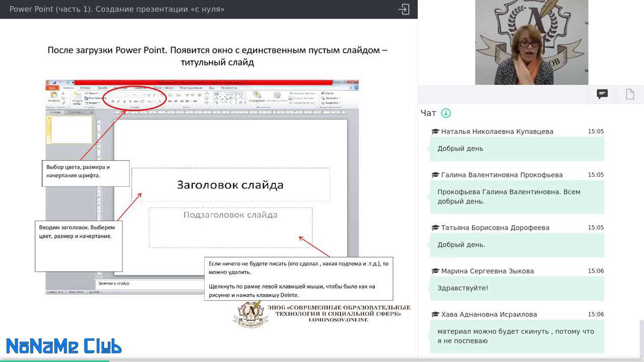The height and width of the screenshot is (362, 644).
Task: Select the Слайды tab in the left pane
Action: coord(55,112)
